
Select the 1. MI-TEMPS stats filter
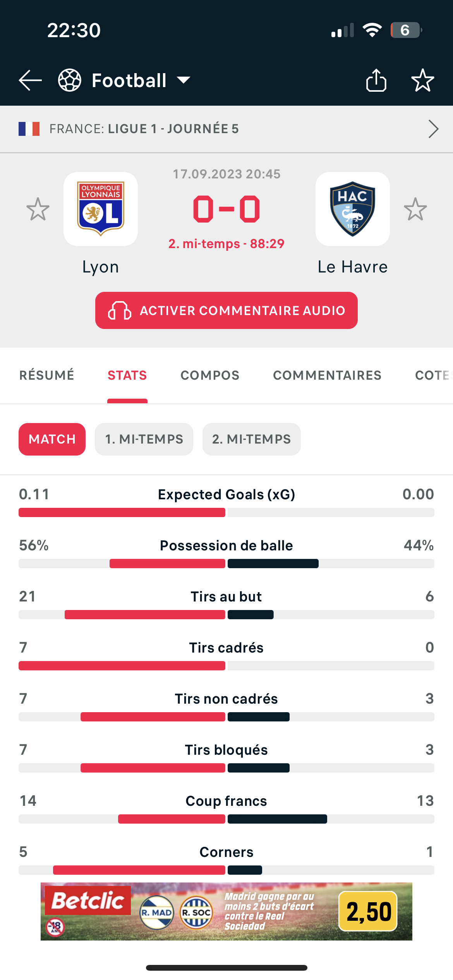[x=144, y=439]
